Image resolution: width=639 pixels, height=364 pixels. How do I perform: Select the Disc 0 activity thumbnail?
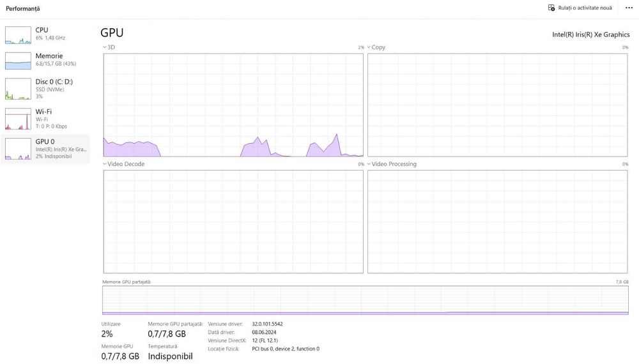pyautogui.click(x=18, y=89)
